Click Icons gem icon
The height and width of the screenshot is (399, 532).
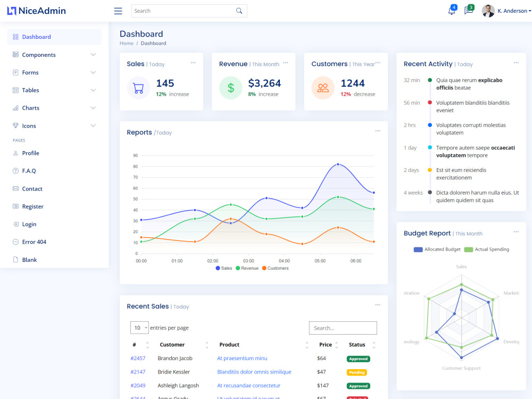click(x=15, y=126)
